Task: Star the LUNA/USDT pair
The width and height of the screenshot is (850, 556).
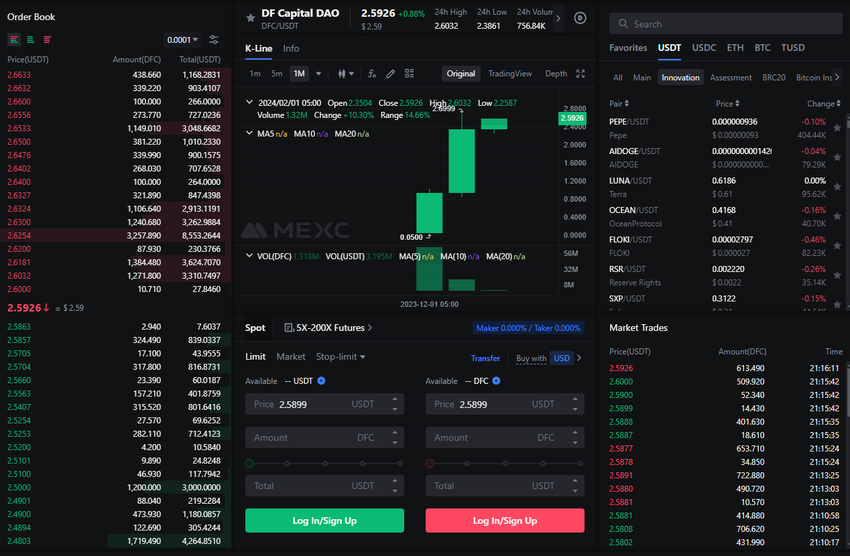Action: (837, 187)
